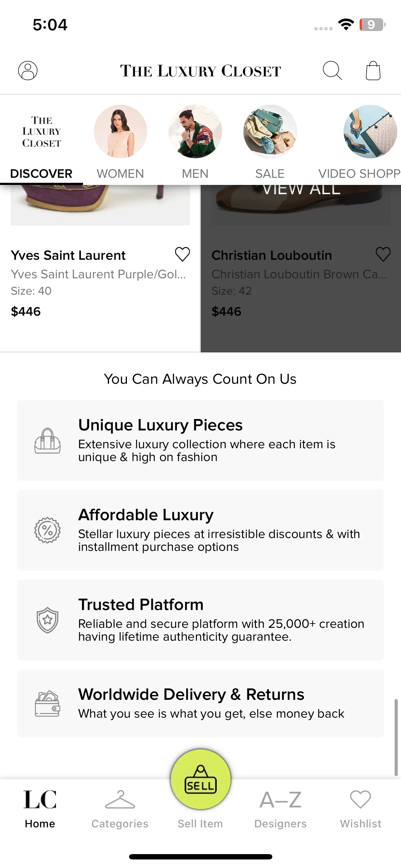Favorite the Yves Saint Laurent shoe

[182, 254]
